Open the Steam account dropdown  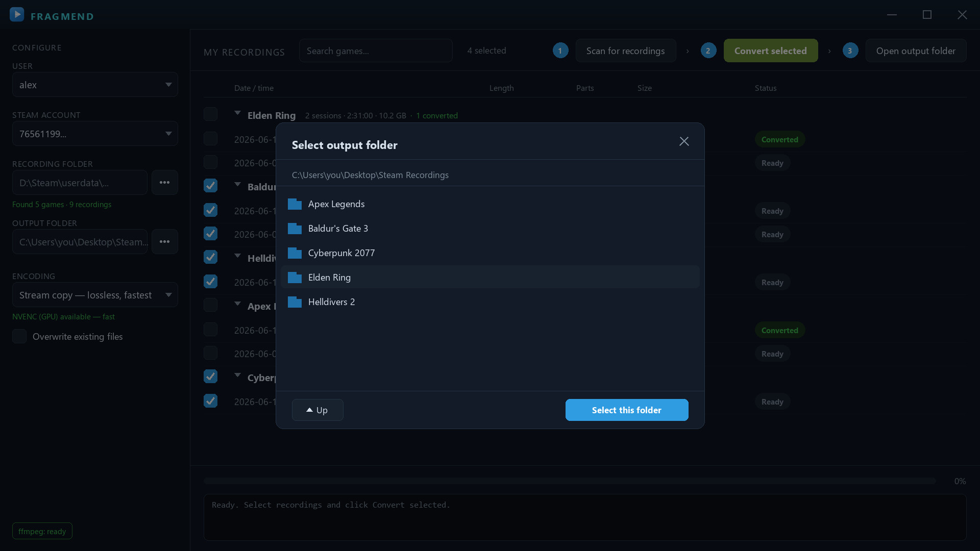[x=95, y=134]
